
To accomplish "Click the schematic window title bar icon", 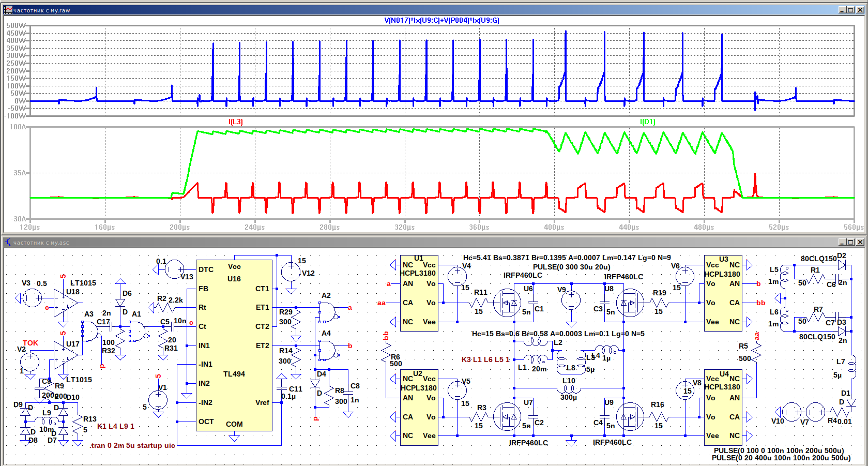I will point(8,242).
